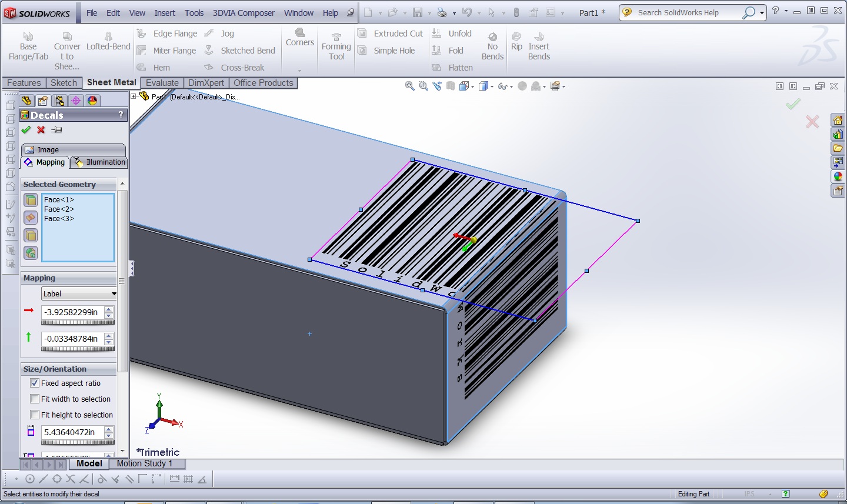The image size is (847, 504).
Task: Click the viewport red cancel X
Action: tap(812, 122)
